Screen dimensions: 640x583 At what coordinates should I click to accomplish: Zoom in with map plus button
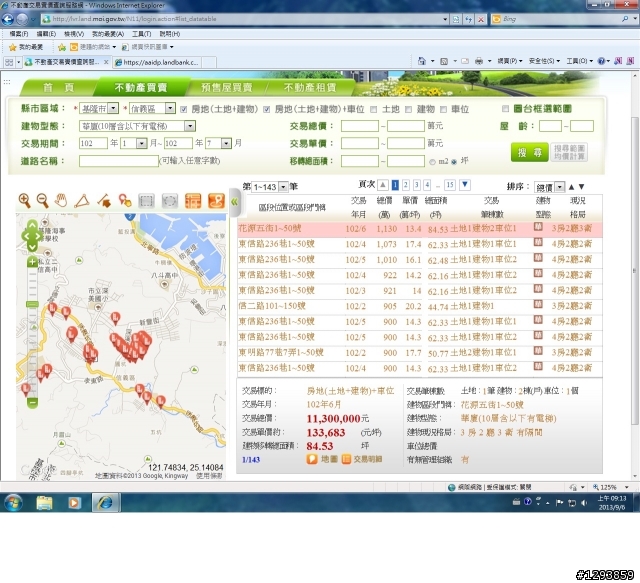tap(32, 262)
